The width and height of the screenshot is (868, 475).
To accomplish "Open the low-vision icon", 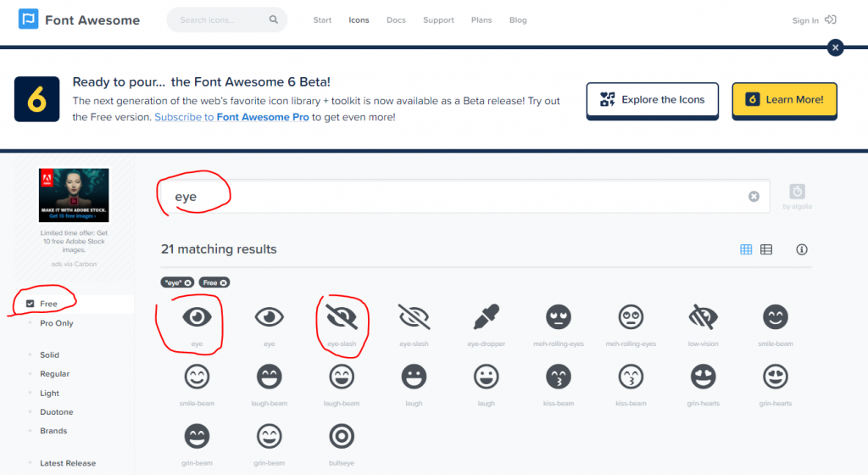I will (x=703, y=317).
